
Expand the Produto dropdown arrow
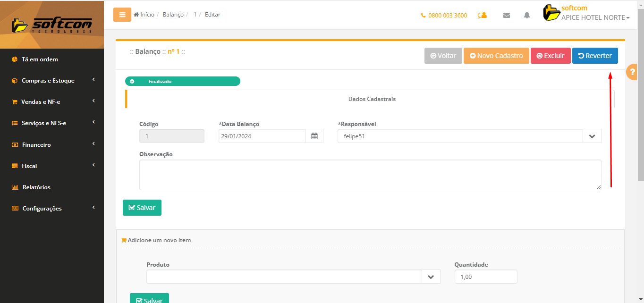pyautogui.click(x=431, y=277)
